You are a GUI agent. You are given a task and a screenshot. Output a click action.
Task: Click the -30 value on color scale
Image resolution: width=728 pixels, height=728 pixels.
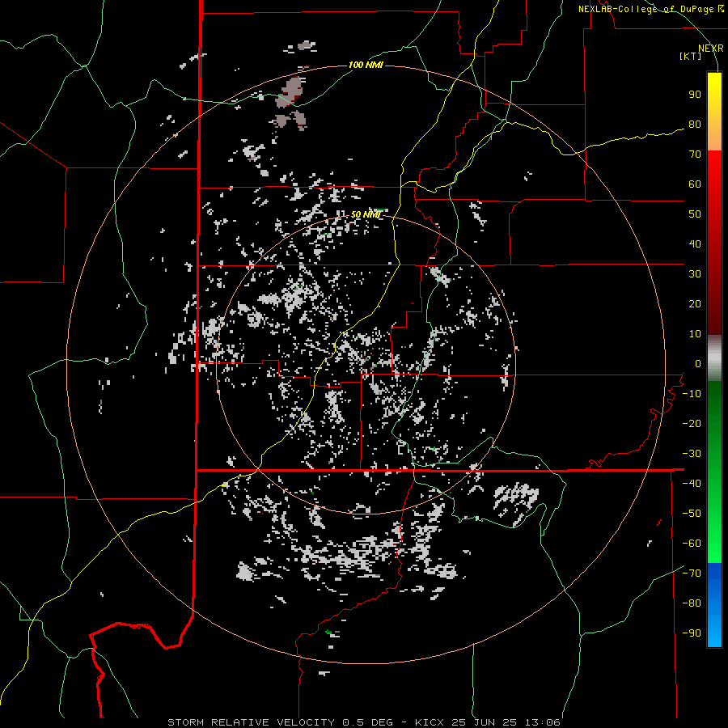click(692, 454)
